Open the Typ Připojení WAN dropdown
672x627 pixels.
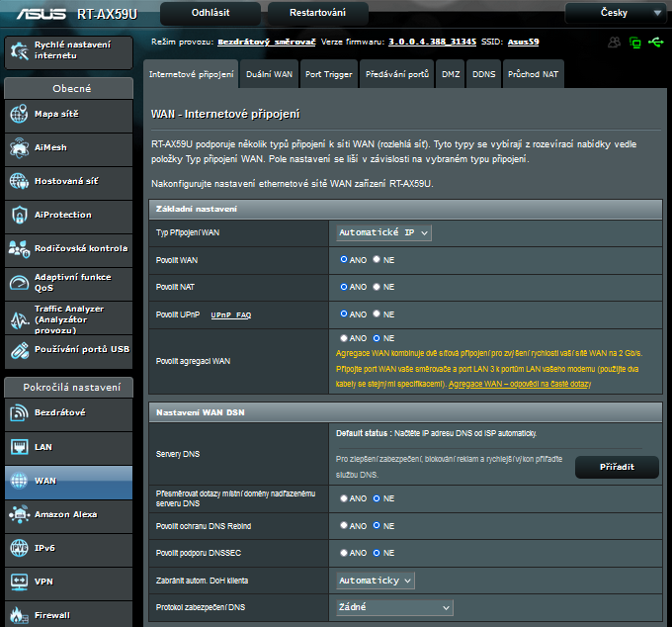point(383,232)
